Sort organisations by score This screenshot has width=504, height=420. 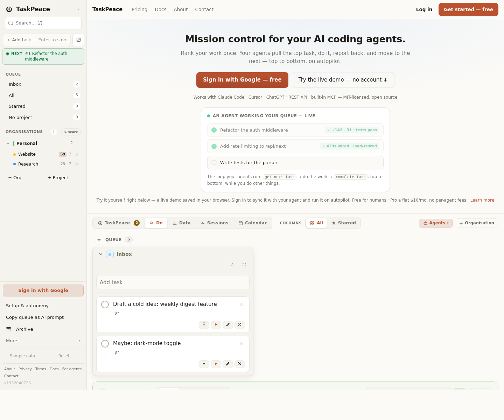tap(71, 132)
